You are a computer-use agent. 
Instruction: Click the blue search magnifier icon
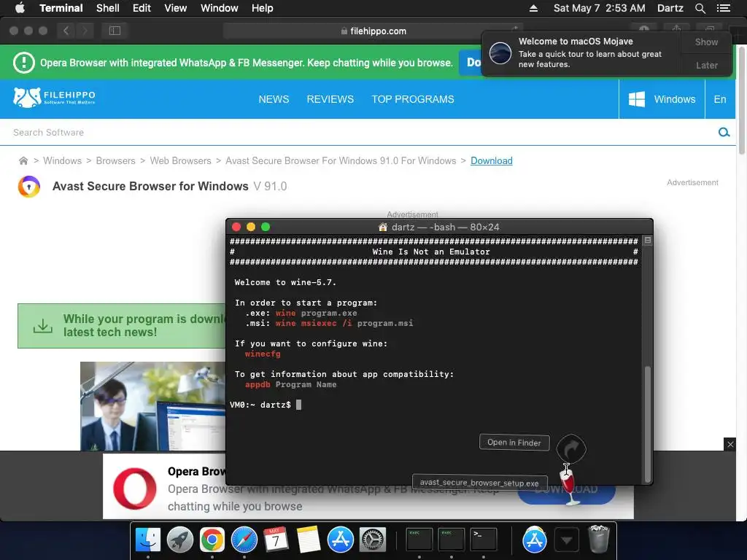pyautogui.click(x=724, y=133)
